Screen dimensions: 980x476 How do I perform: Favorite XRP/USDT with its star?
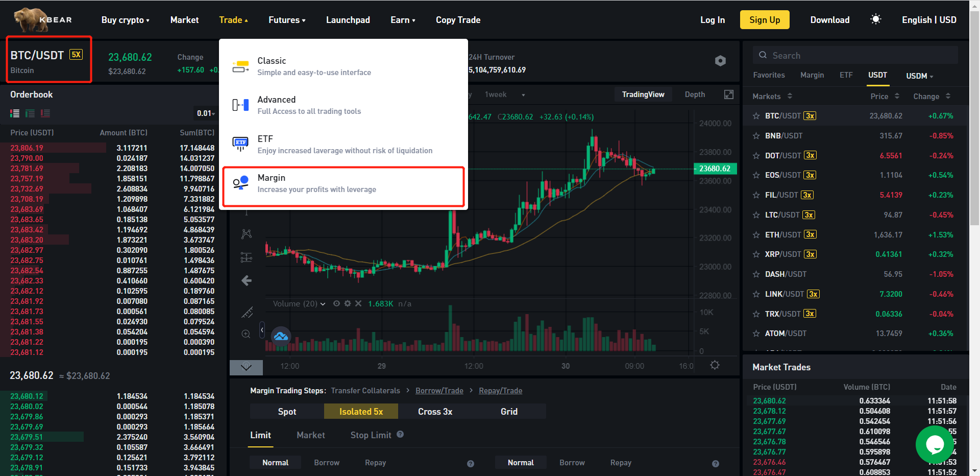(756, 254)
